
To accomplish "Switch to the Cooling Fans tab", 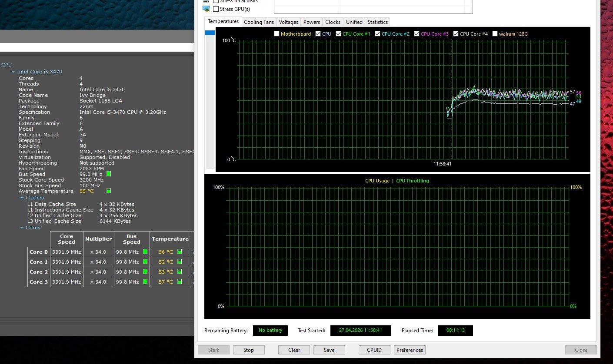I will (259, 22).
